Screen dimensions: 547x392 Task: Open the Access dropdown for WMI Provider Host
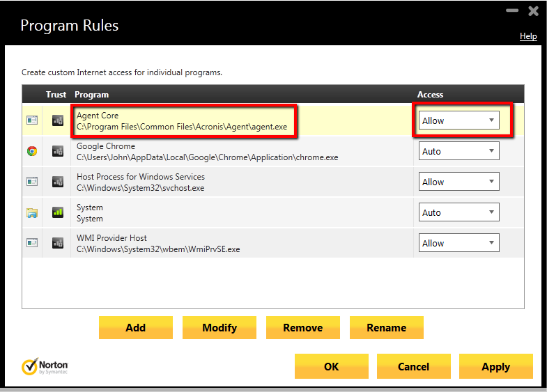(459, 243)
